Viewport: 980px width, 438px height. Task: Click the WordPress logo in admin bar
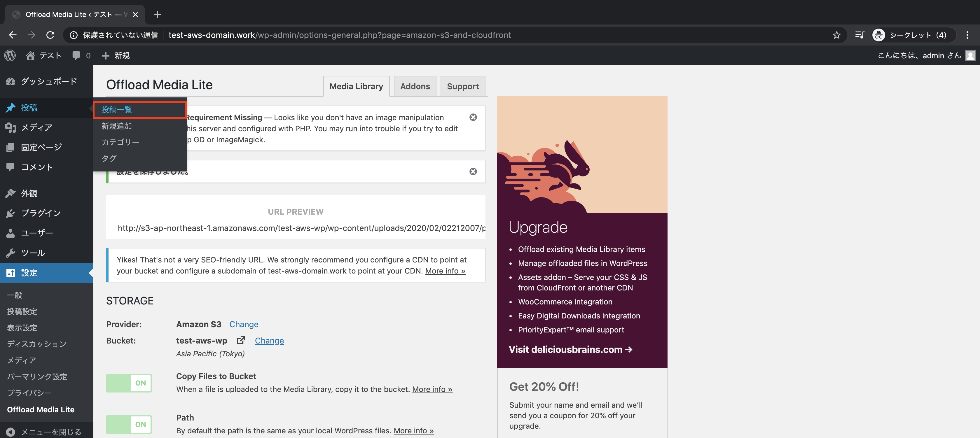tap(10, 55)
